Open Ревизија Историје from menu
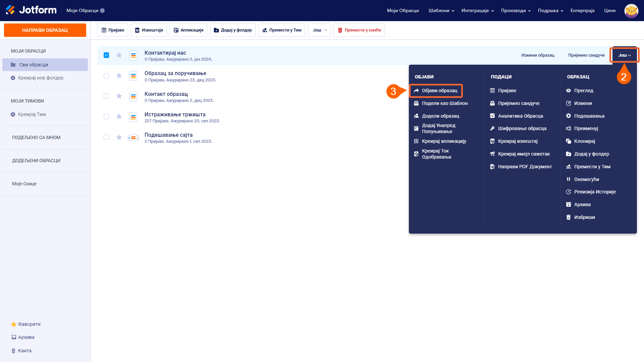644x362 pixels. pos(595,192)
